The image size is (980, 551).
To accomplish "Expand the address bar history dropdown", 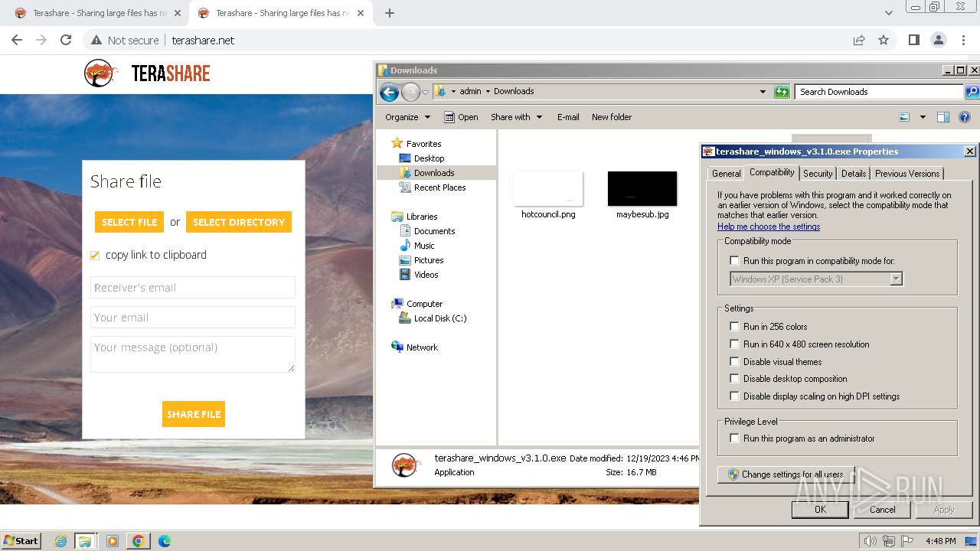I will (763, 92).
